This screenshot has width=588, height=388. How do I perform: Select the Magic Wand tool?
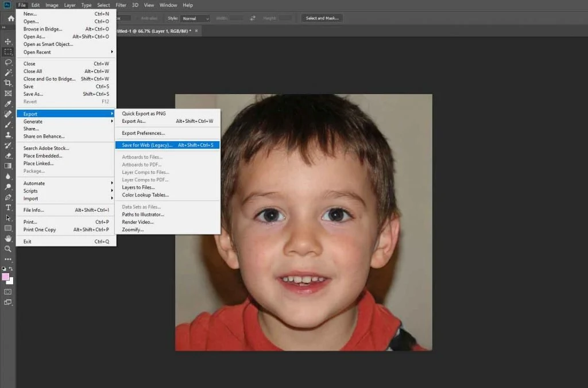(x=8, y=73)
